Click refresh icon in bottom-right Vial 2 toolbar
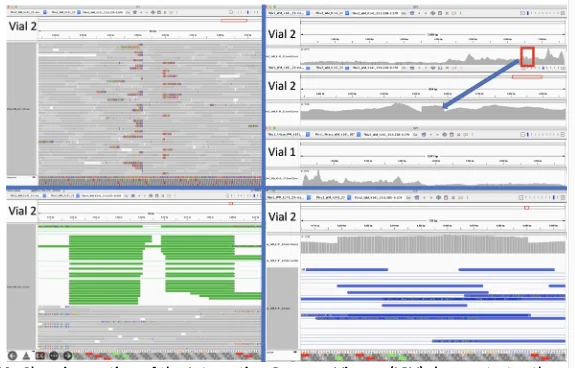This screenshot has width=575, height=368. (438, 197)
